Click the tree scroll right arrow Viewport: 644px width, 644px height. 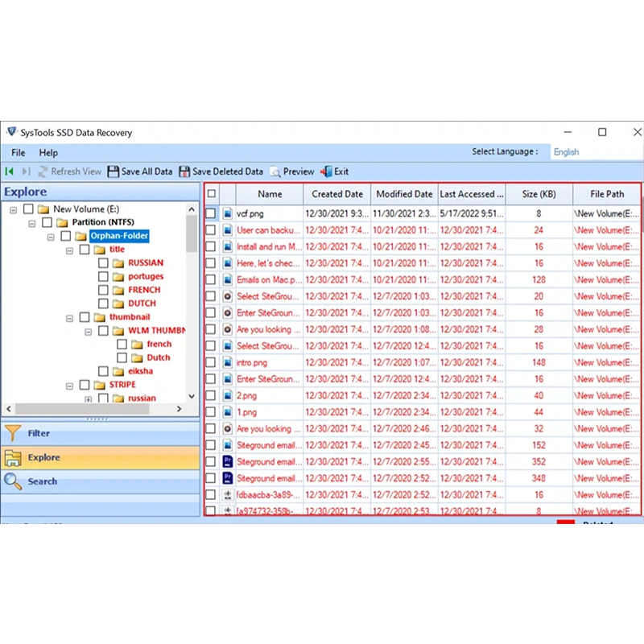pos(179,409)
